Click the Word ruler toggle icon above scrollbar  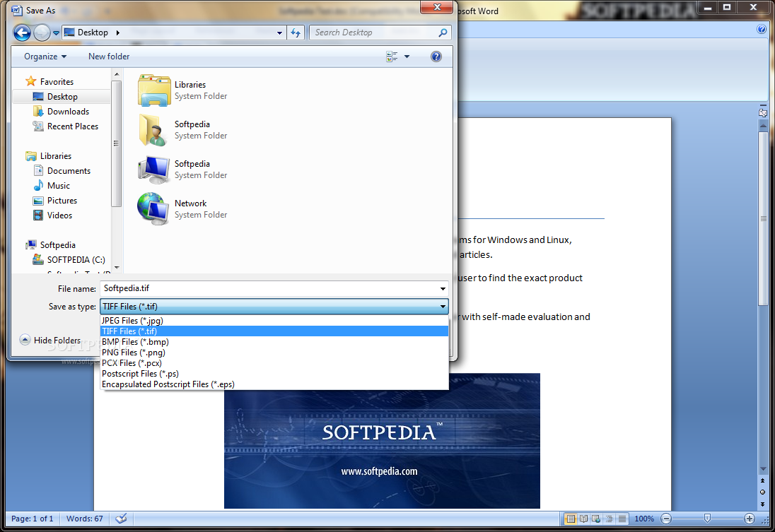tap(763, 112)
